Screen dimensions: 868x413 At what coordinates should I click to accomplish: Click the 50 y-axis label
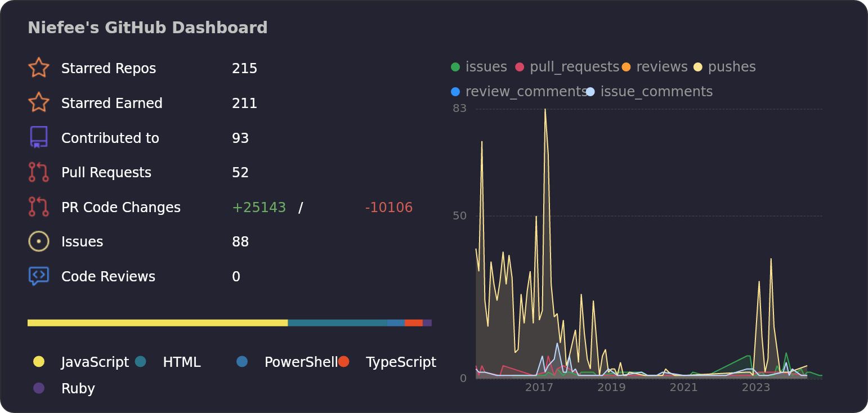point(459,216)
